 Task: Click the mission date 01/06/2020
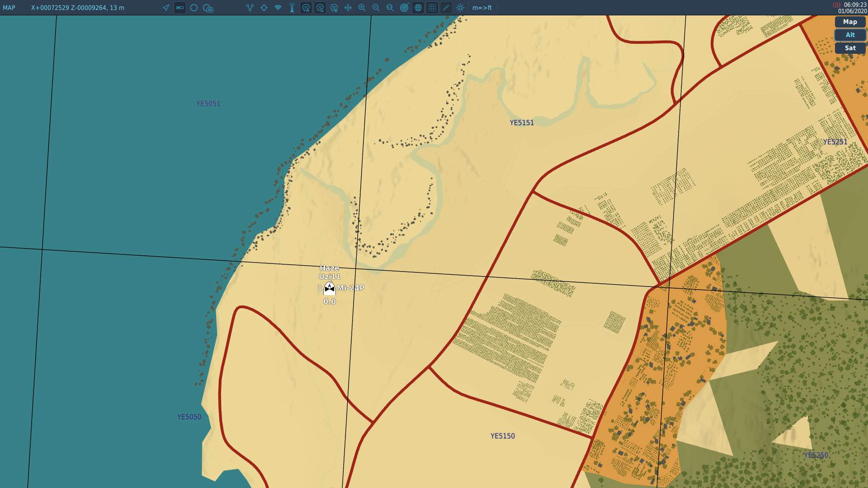pos(852,11)
